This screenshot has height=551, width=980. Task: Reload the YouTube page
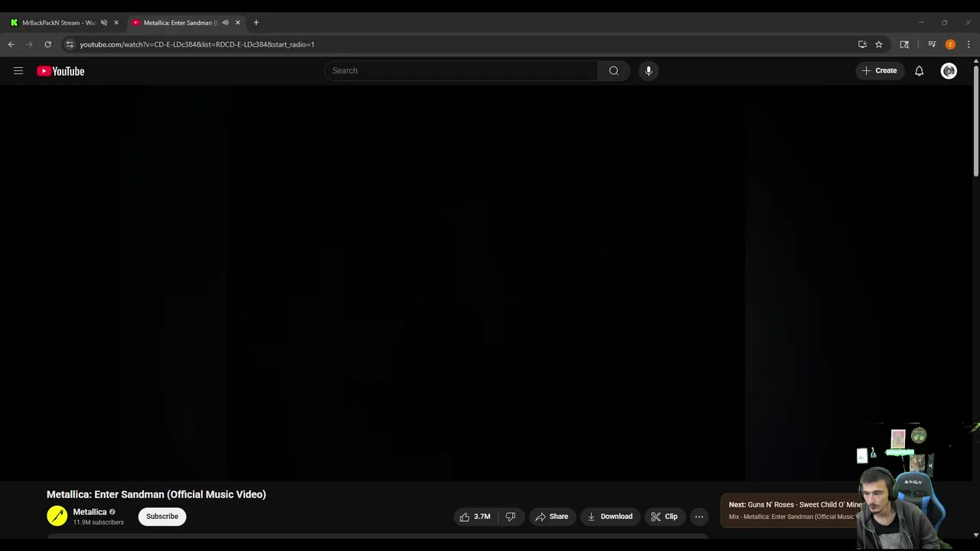click(47, 44)
